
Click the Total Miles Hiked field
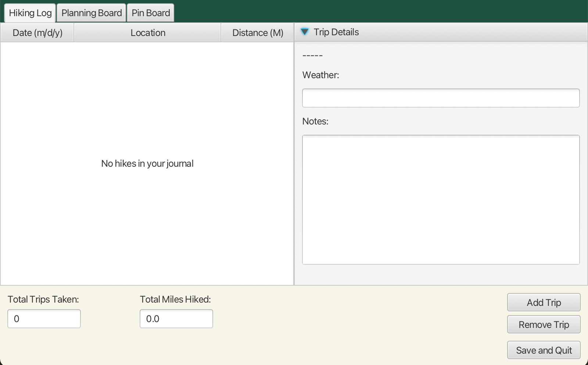coord(176,319)
